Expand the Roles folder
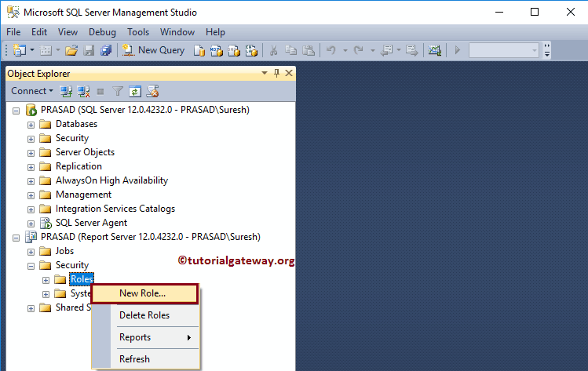 click(46, 280)
